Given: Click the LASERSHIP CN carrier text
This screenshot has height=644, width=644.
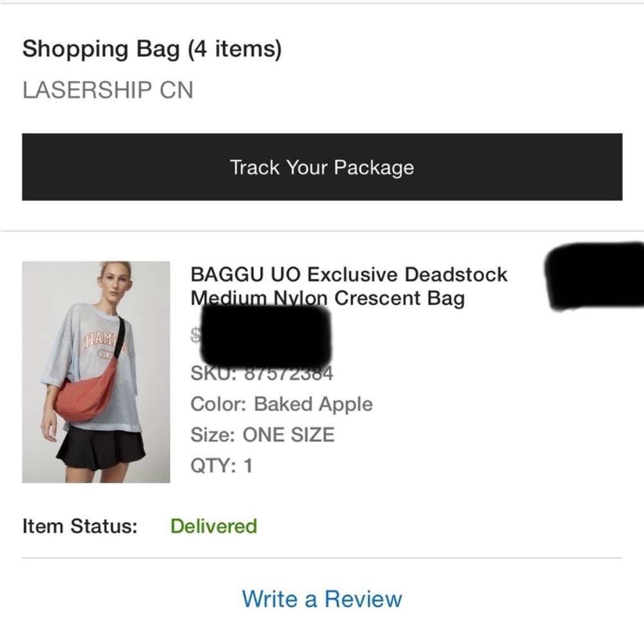Looking at the screenshot, I should tap(108, 90).
